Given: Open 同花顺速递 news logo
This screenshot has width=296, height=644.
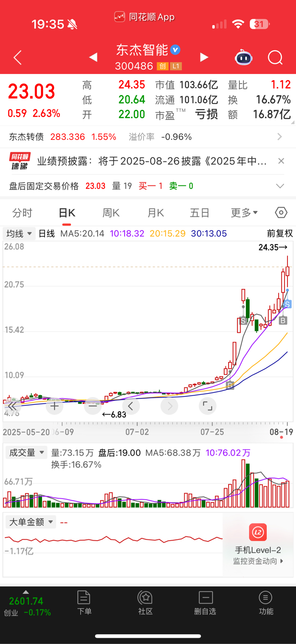Looking at the screenshot, I should 20,161.
